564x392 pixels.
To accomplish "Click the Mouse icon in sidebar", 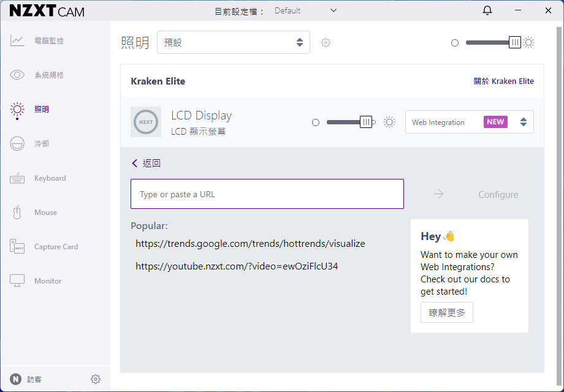I will 17,212.
